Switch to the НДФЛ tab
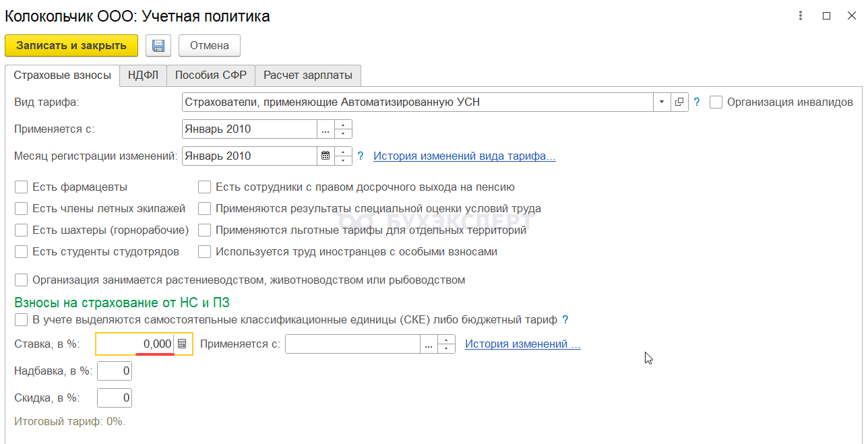868x444 pixels. pyautogui.click(x=143, y=75)
